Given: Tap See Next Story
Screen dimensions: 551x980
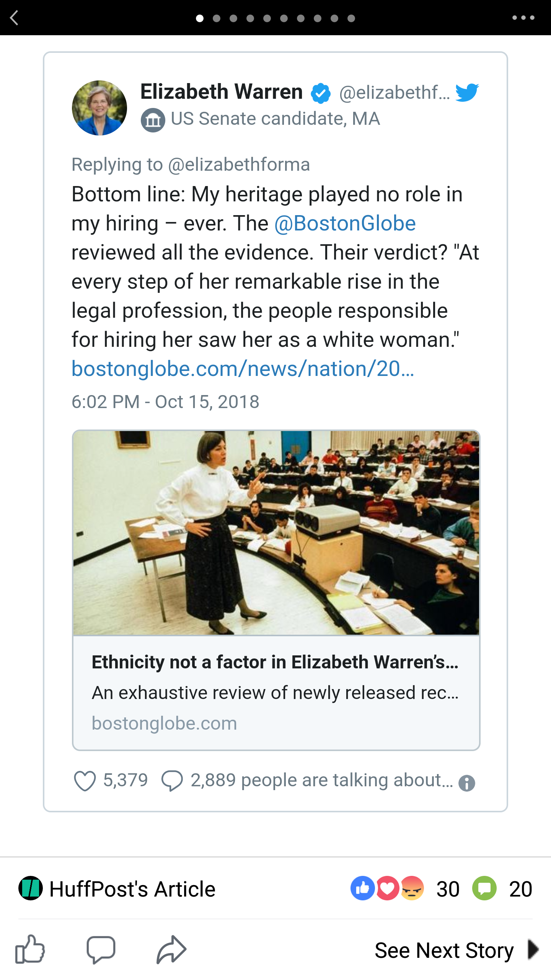Looking at the screenshot, I should [x=444, y=950].
